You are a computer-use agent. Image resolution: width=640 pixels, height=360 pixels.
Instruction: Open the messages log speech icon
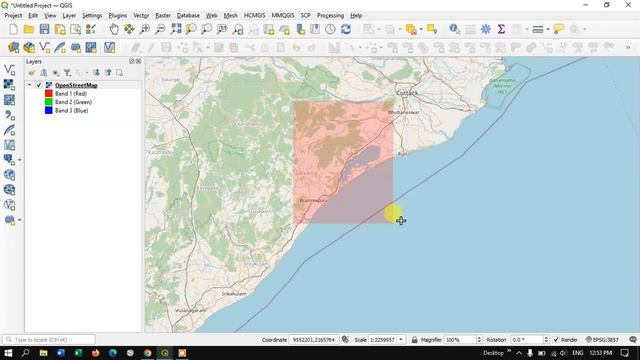point(633,340)
